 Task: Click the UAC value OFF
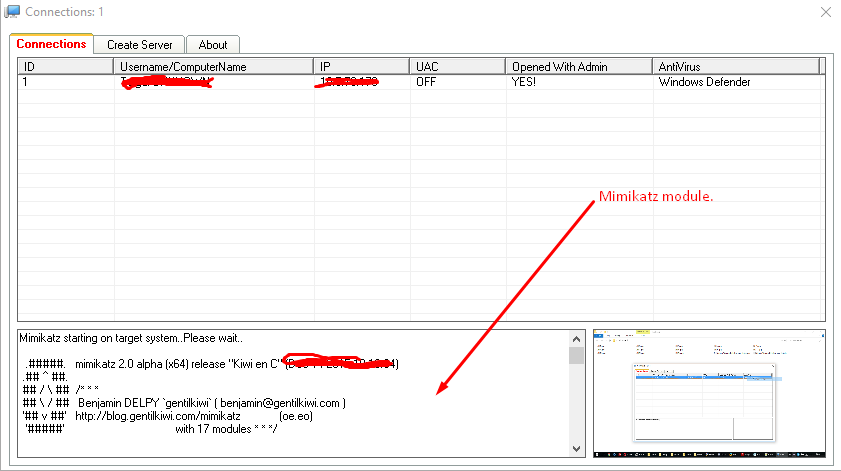click(x=426, y=82)
